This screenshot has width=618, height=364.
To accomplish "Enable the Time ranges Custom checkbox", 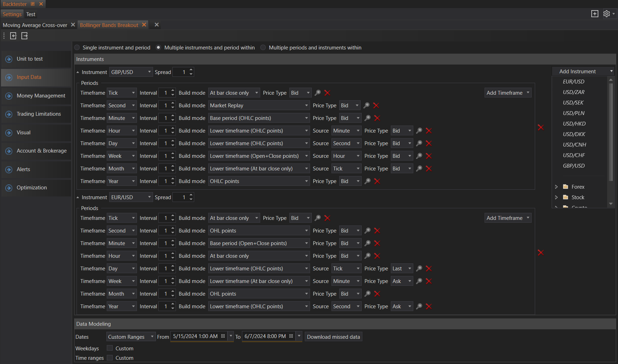I will [x=110, y=358].
